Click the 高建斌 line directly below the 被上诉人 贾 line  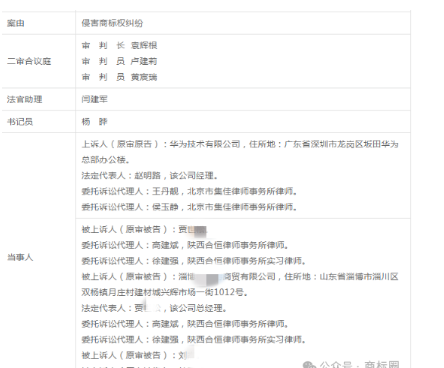[185, 245]
